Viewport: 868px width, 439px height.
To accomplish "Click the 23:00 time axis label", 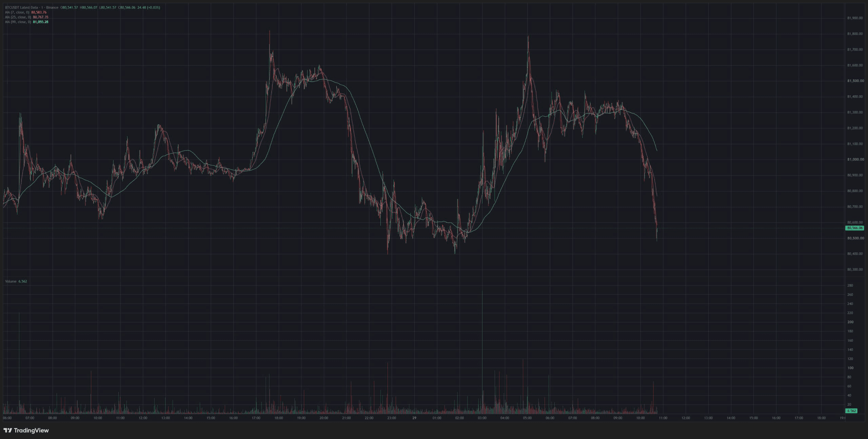I will tap(392, 418).
